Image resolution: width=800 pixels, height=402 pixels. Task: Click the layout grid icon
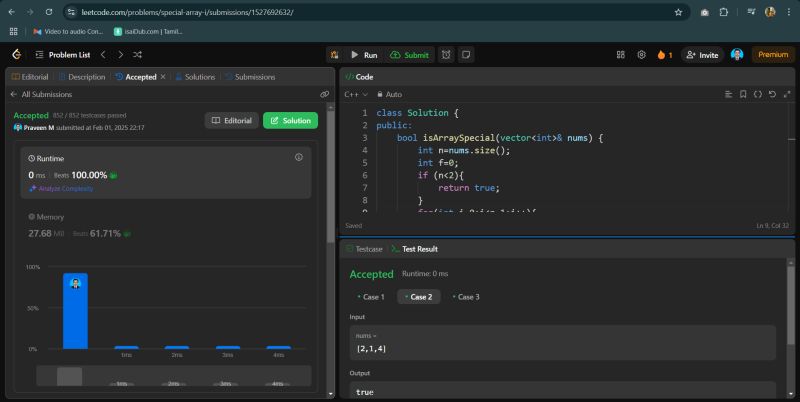pos(620,55)
